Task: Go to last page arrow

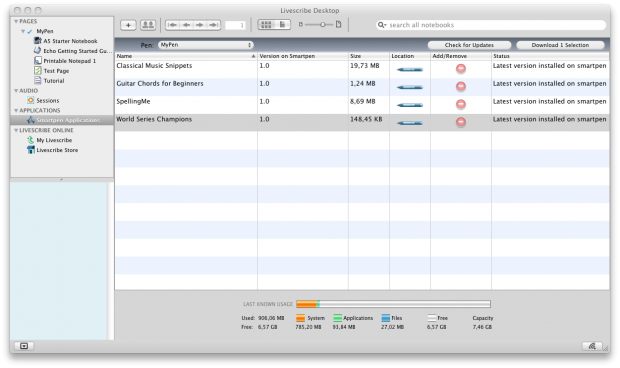Action: coord(214,25)
